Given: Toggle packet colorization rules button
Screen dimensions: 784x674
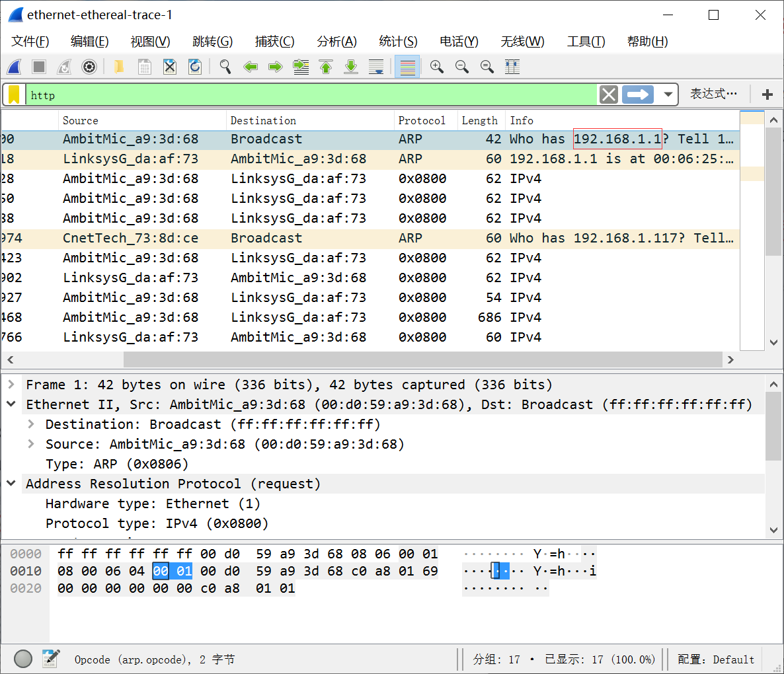Looking at the screenshot, I should click(407, 67).
